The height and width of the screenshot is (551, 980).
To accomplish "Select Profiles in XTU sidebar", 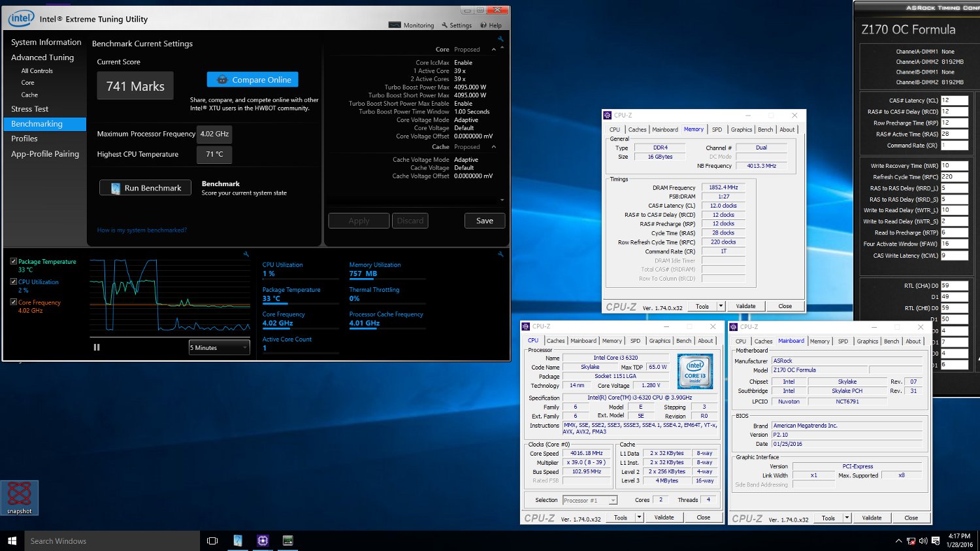I will click(24, 138).
